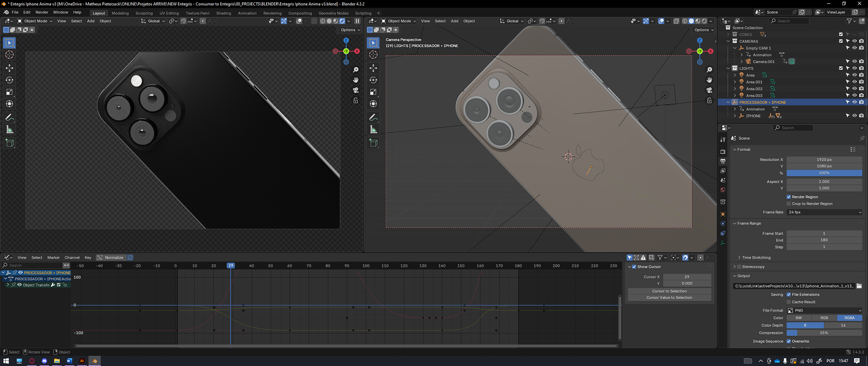The width and height of the screenshot is (868, 366).
Task: Switch to the Animation workspace tab
Action: 247,13
